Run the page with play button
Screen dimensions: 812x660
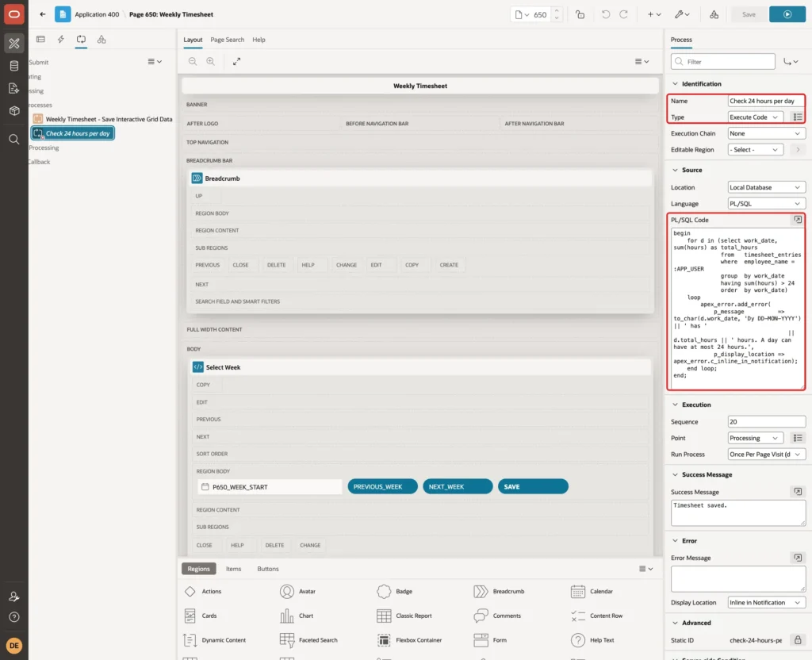787,14
